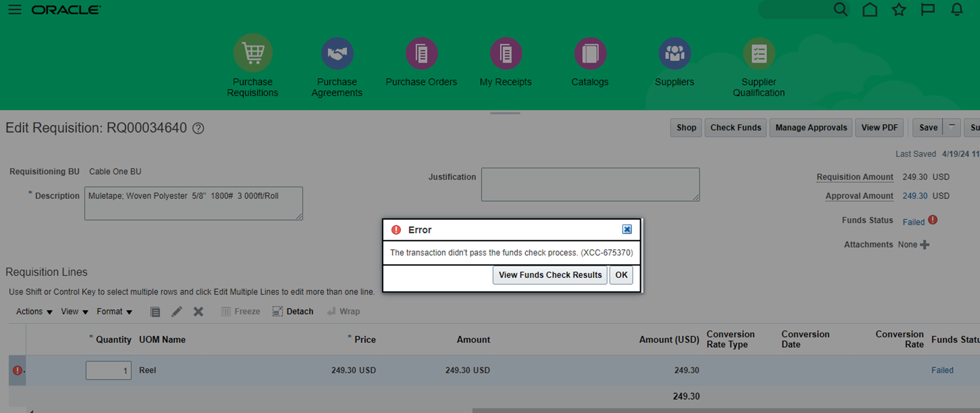
Task: Open the Watchlist flag icon
Action: (928, 10)
